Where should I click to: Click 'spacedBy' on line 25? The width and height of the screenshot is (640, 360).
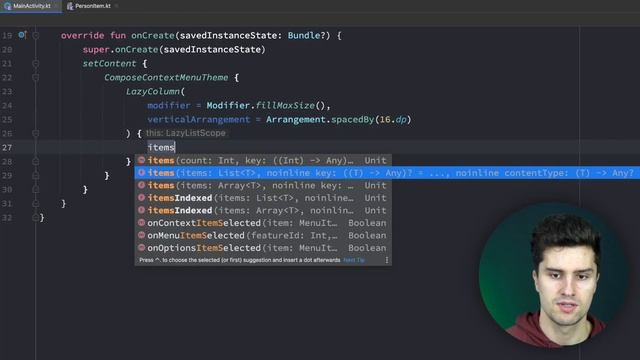tap(353, 120)
